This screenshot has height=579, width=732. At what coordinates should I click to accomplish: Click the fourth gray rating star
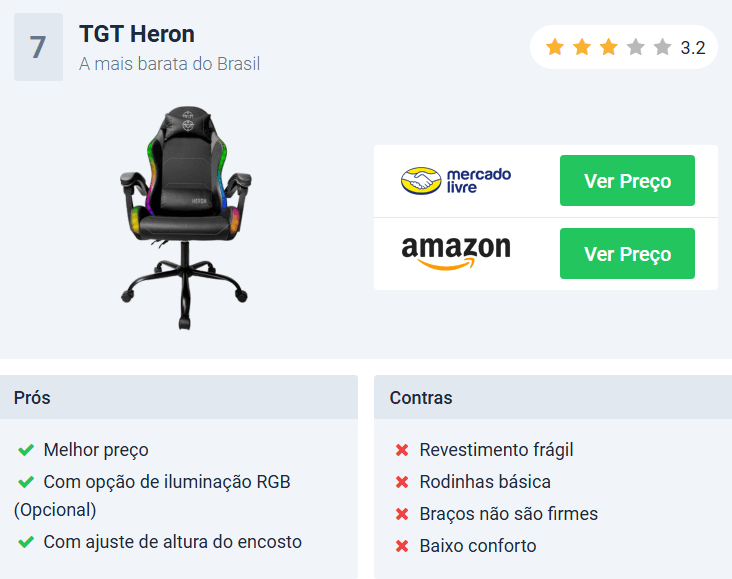[635, 47]
